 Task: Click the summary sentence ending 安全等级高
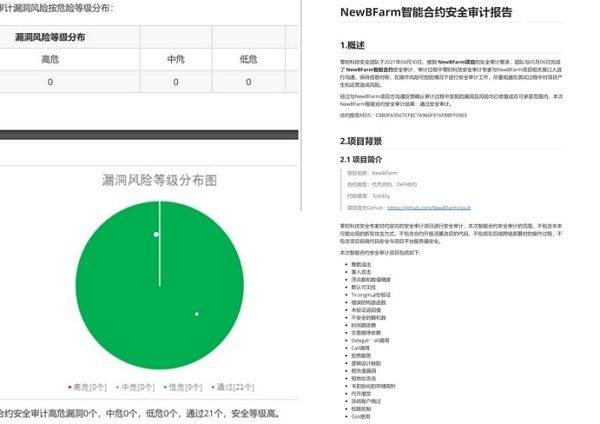[139, 413]
